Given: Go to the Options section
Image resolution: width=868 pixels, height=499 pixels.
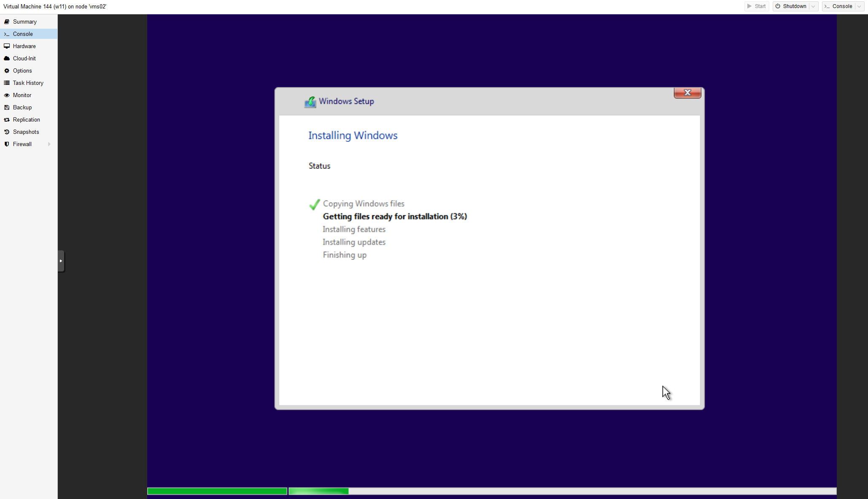Looking at the screenshot, I should coord(29,71).
